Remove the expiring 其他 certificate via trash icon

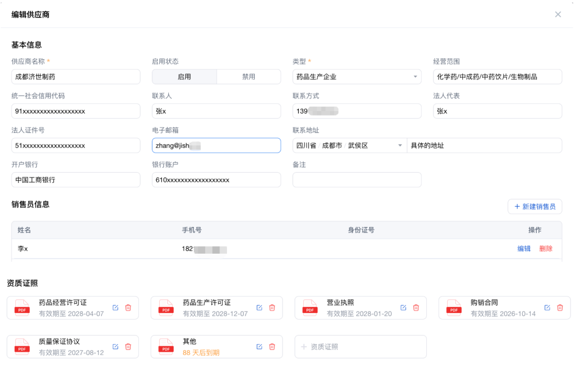click(x=272, y=346)
